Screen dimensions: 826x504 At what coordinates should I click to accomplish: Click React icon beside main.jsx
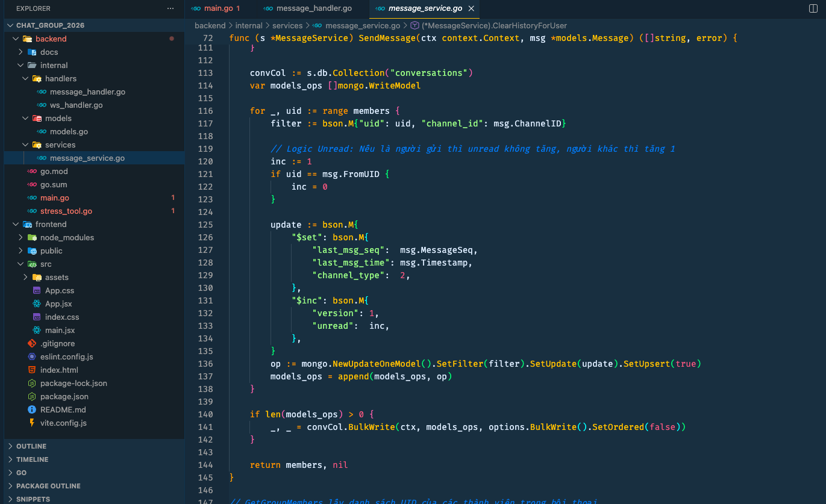37,330
